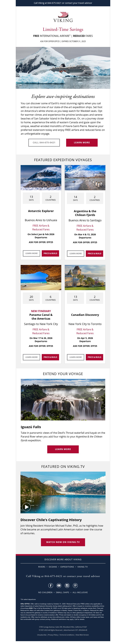Screen dimensions: 126x644
Task: Open Viking's Instagram icon
Action: [x=67, y=585]
